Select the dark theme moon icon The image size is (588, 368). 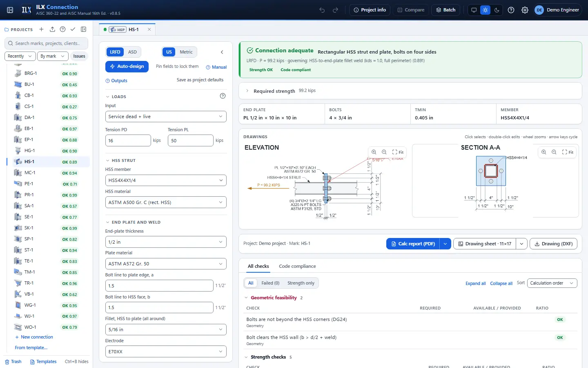tap(497, 10)
